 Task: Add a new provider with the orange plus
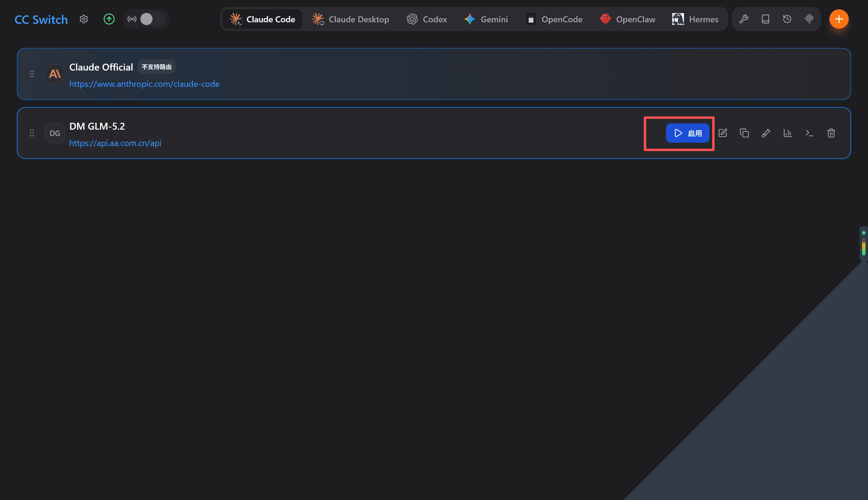tap(839, 19)
